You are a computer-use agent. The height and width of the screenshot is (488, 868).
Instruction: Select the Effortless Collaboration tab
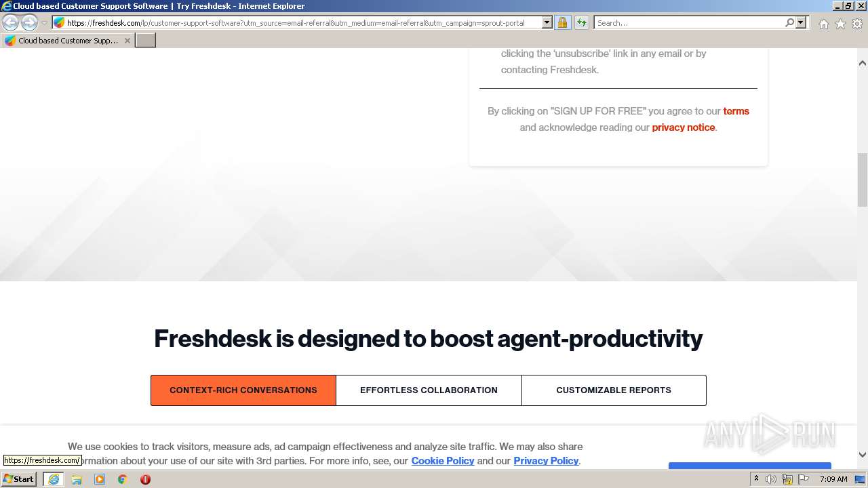pyautogui.click(x=429, y=390)
